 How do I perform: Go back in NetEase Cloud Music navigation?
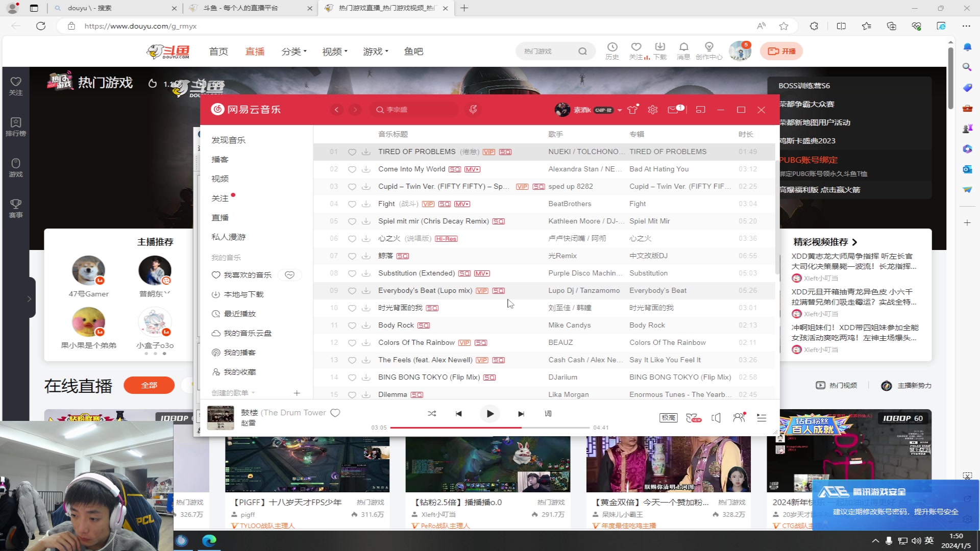coord(336,110)
